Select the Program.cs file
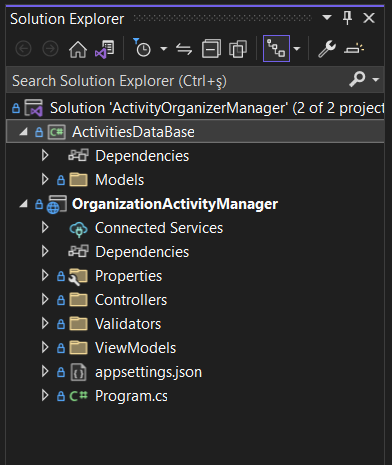Viewport: 392px width, 465px height. [x=131, y=396]
